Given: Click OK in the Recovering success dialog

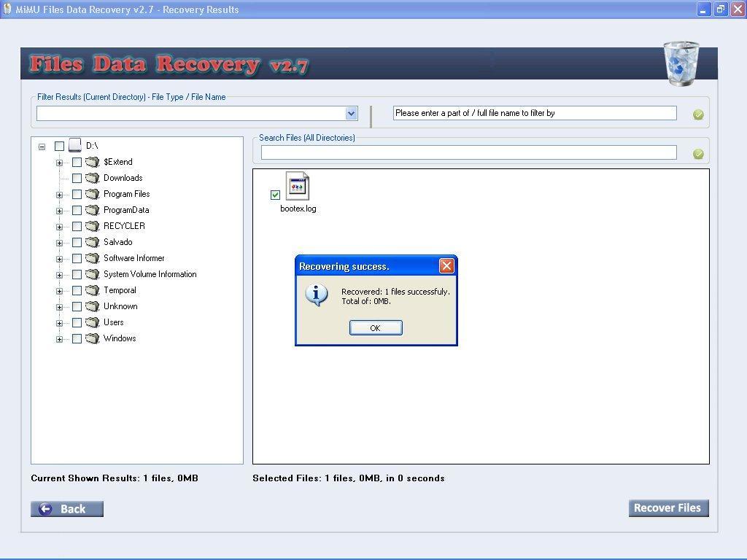Looking at the screenshot, I should pyautogui.click(x=376, y=328).
